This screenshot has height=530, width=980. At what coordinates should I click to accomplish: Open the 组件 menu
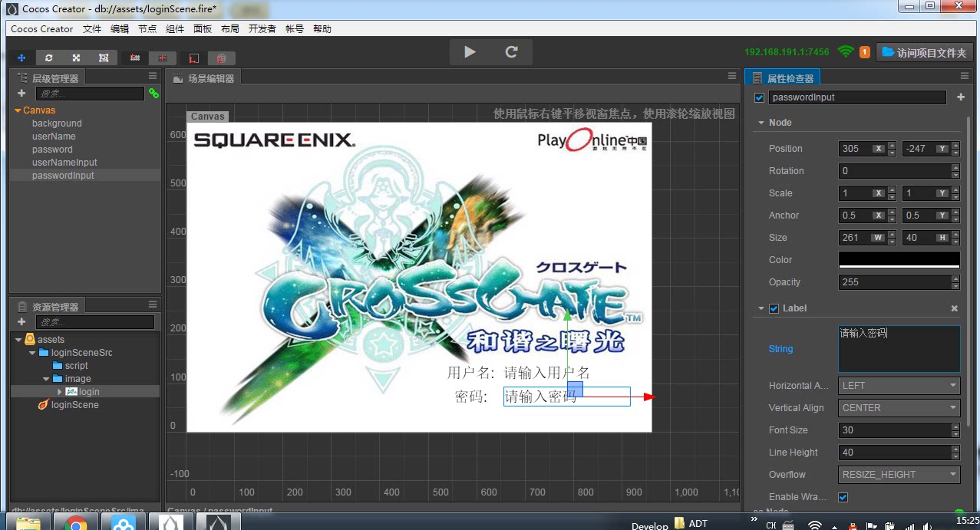175,29
